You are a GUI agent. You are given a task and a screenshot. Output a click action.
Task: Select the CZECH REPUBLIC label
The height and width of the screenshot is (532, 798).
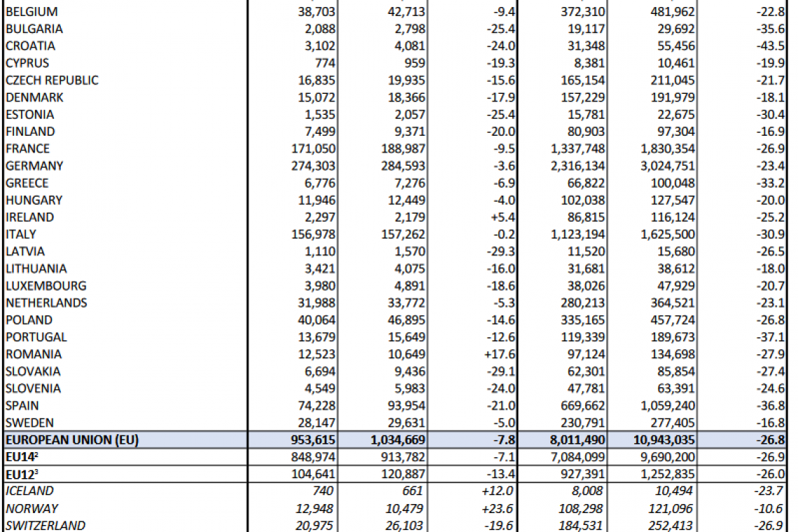tap(52, 80)
